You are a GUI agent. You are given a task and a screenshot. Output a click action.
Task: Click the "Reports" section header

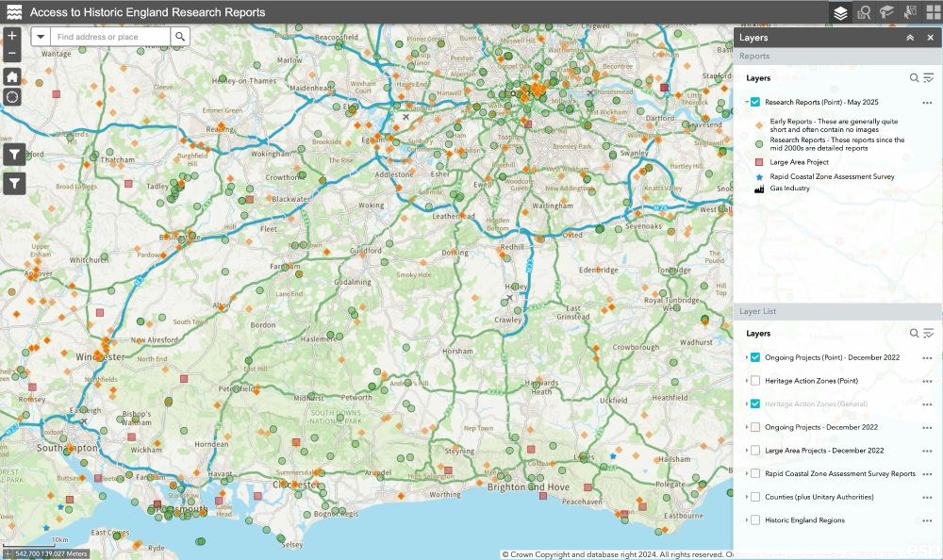[x=837, y=56]
